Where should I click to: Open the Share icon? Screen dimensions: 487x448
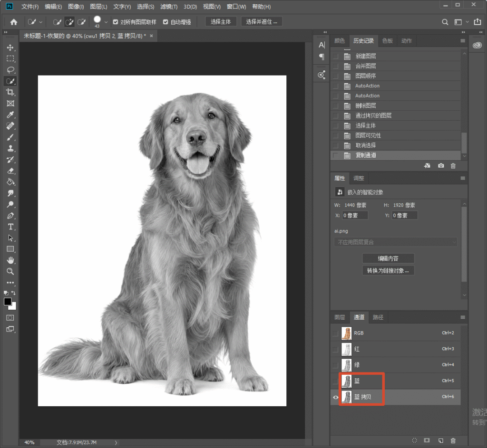[x=477, y=22]
